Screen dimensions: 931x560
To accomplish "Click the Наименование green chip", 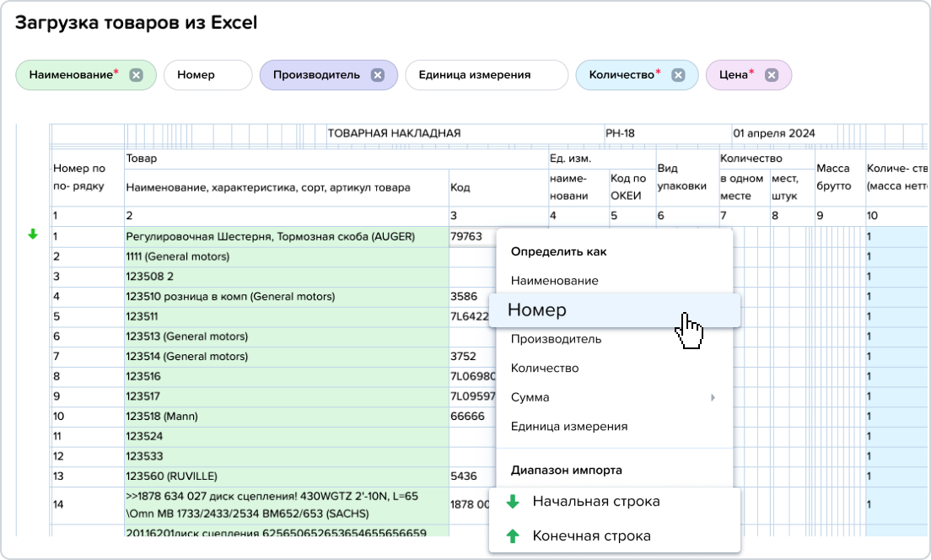I will (85, 75).
